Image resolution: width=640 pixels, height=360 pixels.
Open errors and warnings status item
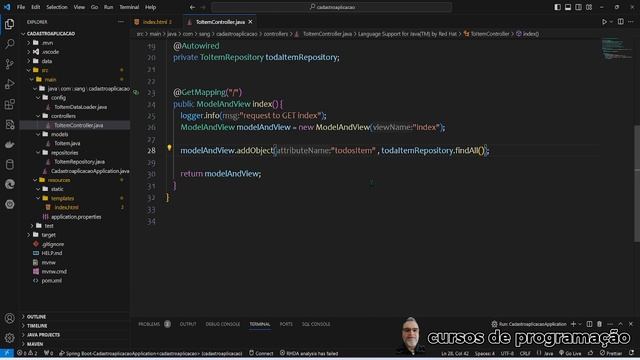coord(27,353)
